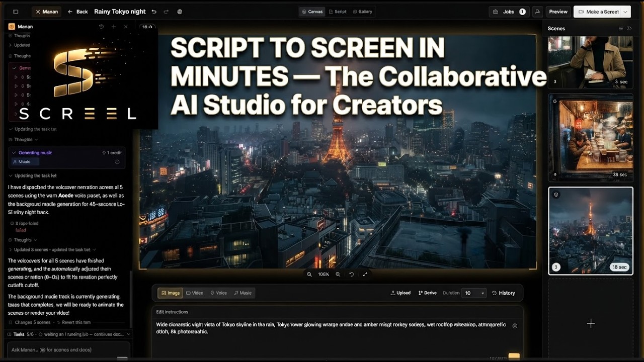Click Changes 5 scenes link
This screenshot has width=644, height=362.
click(30, 323)
